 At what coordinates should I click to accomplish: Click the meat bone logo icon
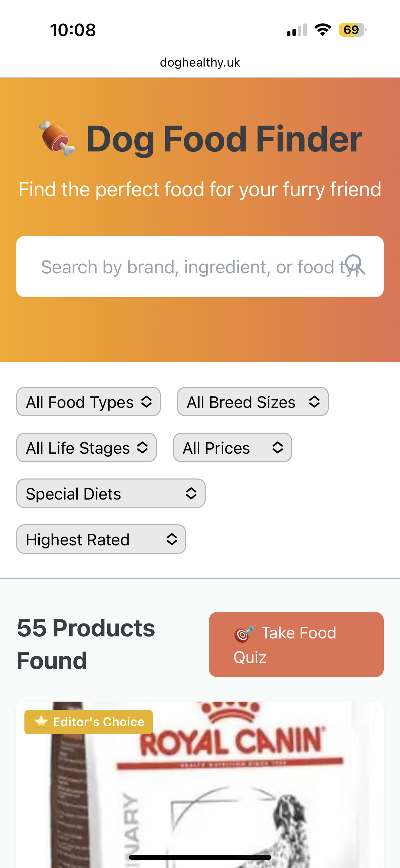pyautogui.click(x=57, y=139)
